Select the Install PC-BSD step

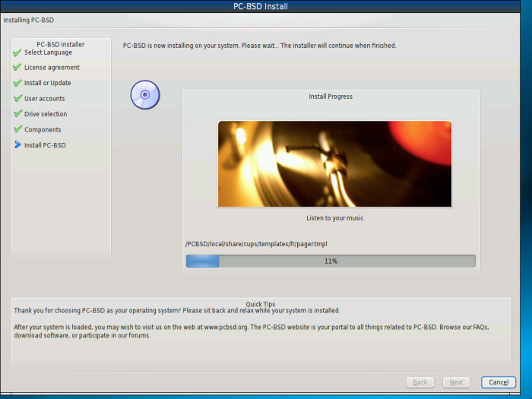[45, 145]
